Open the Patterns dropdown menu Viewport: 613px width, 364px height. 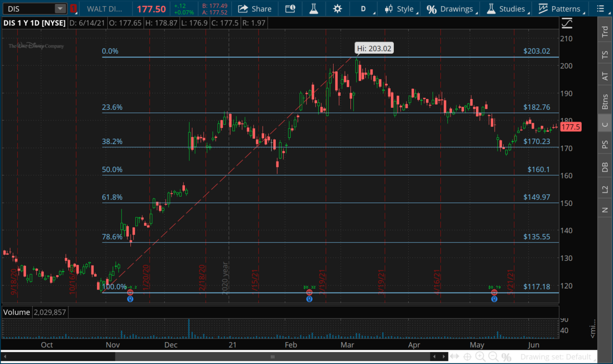[560, 9]
